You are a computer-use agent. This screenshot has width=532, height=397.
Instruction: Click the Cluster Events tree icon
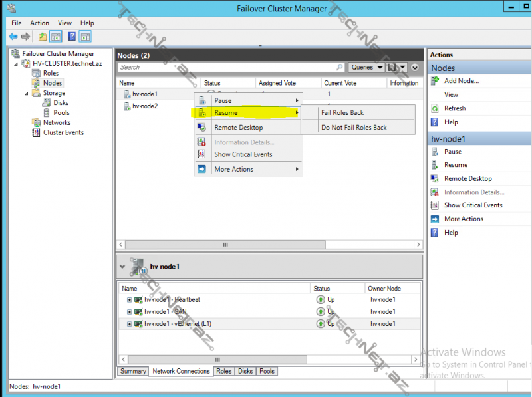coord(37,132)
